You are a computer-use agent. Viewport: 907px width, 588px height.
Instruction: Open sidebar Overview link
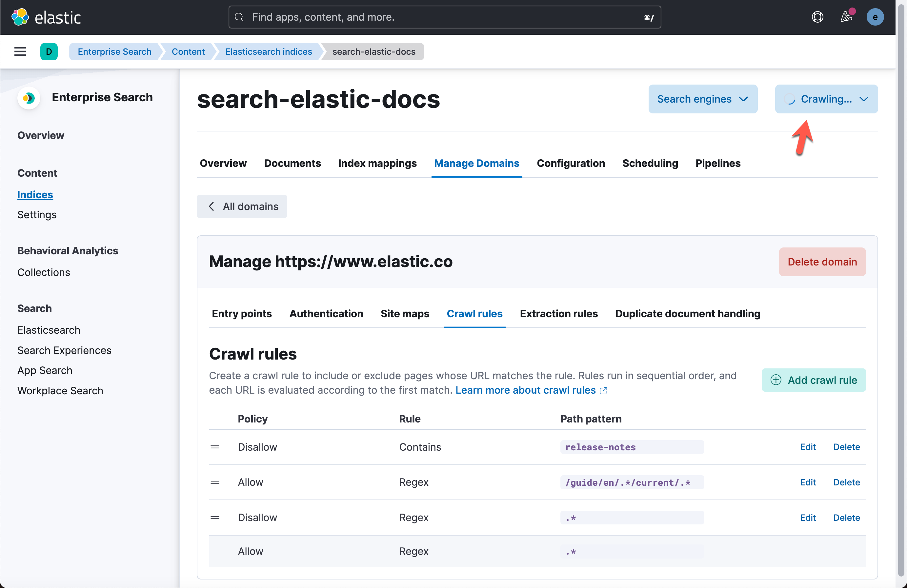[x=41, y=136]
